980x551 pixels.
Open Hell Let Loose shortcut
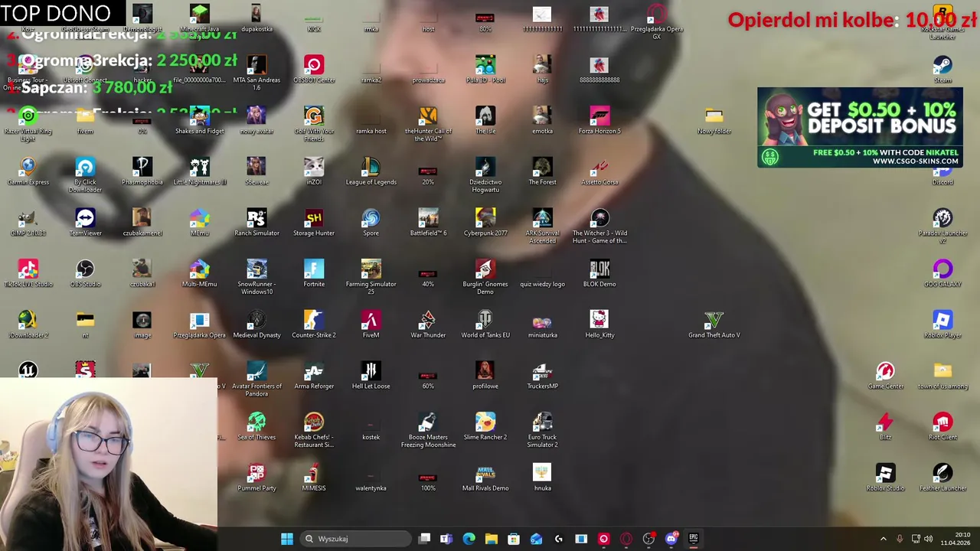click(371, 375)
